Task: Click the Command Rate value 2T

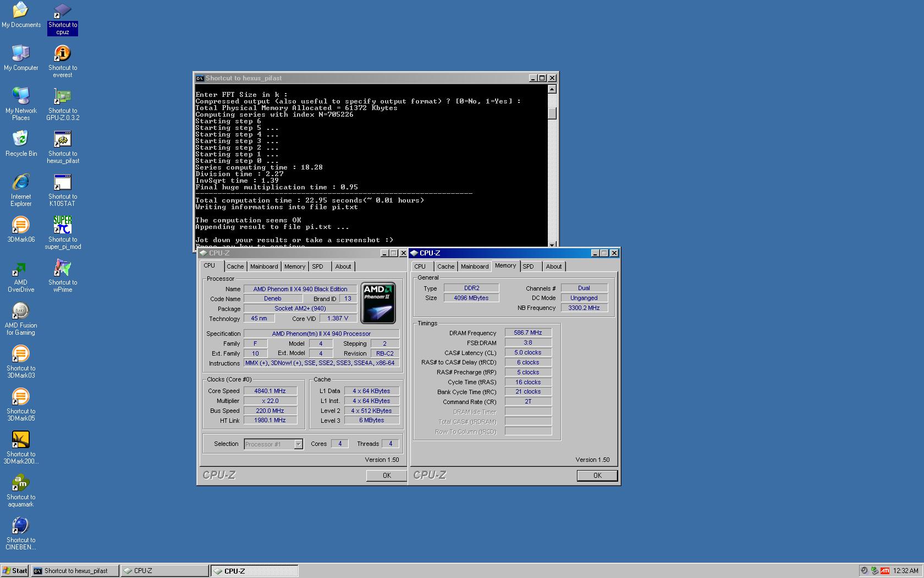Action: (x=528, y=401)
